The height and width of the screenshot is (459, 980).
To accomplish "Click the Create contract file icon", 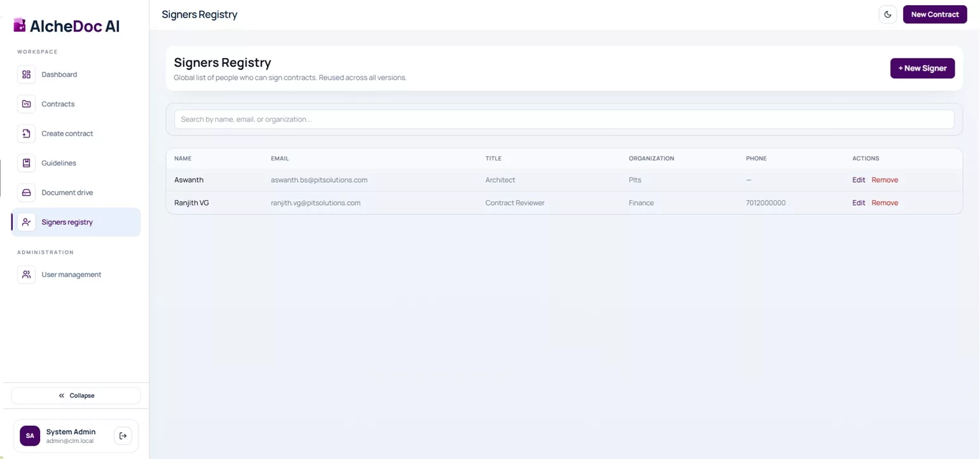I will (x=26, y=134).
